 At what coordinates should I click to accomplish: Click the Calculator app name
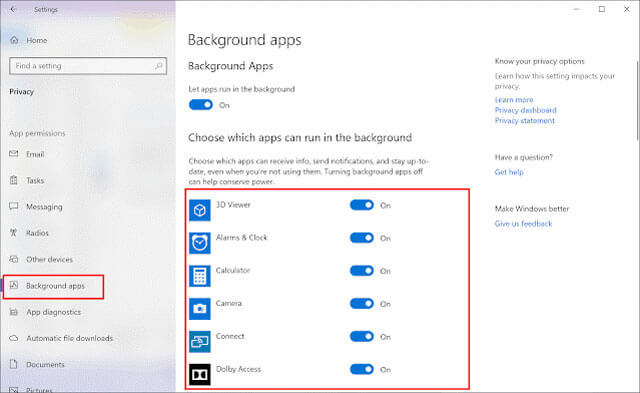233,270
